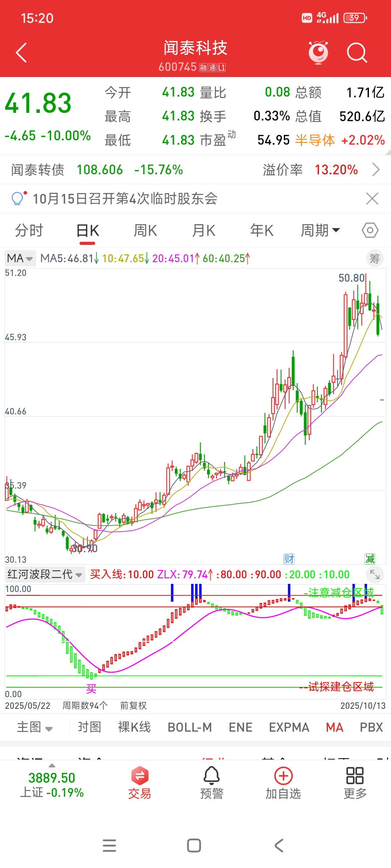This screenshot has height=868, width=391.
Task: Select the 日K daily chart tab
Action: (88, 230)
